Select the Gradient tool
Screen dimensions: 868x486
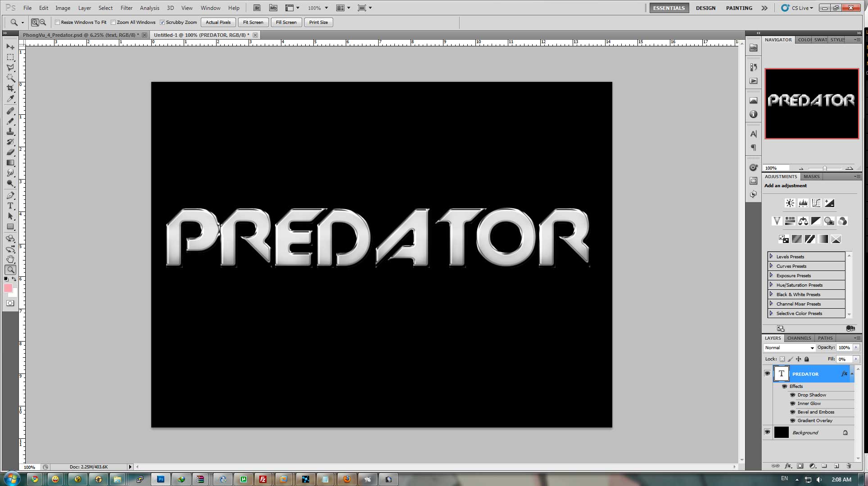pyautogui.click(x=10, y=162)
